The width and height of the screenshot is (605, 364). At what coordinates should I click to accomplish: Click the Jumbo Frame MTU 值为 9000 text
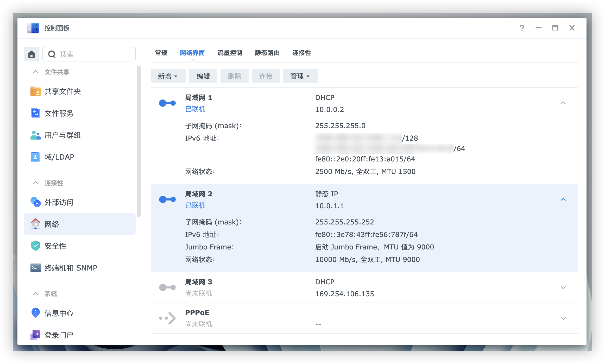pyautogui.click(x=375, y=247)
